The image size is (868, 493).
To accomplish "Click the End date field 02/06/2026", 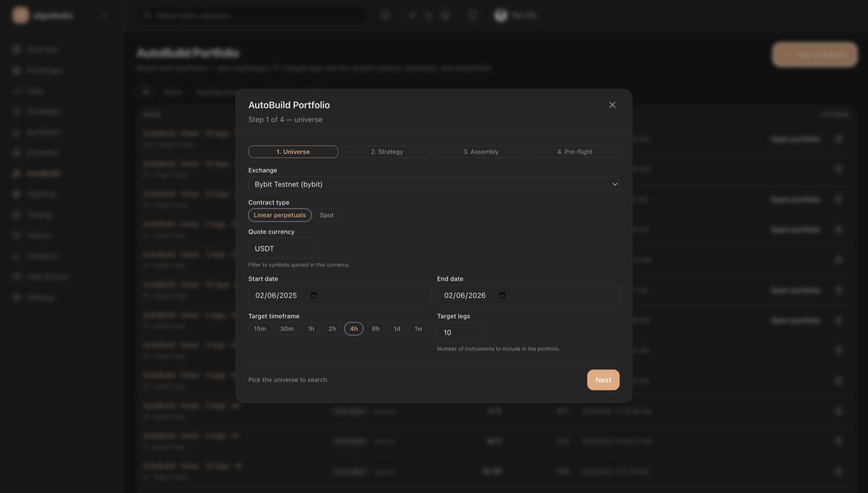I will [x=528, y=295].
